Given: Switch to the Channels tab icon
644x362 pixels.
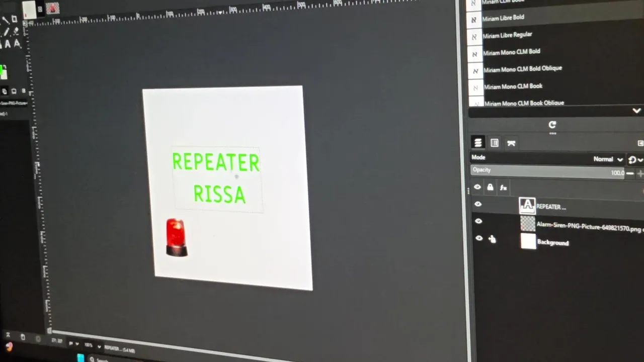Looking at the screenshot, I should click(x=495, y=143).
